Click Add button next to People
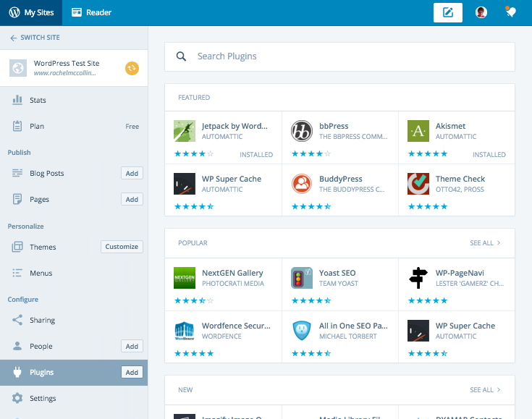The width and height of the screenshot is (532, 419). pos(132,346)
